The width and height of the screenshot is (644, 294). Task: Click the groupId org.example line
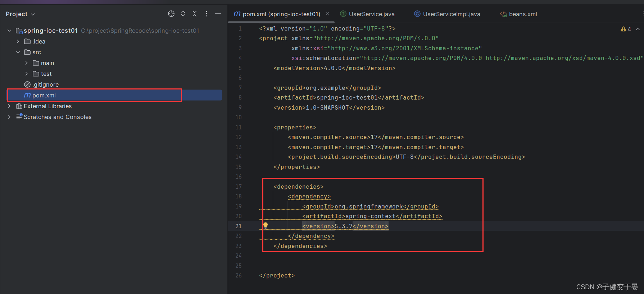coord(327,88)
